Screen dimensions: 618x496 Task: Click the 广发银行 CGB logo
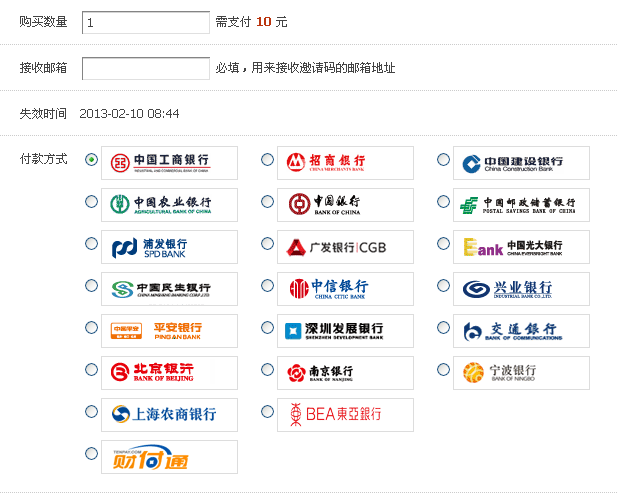tap(345, 247)
